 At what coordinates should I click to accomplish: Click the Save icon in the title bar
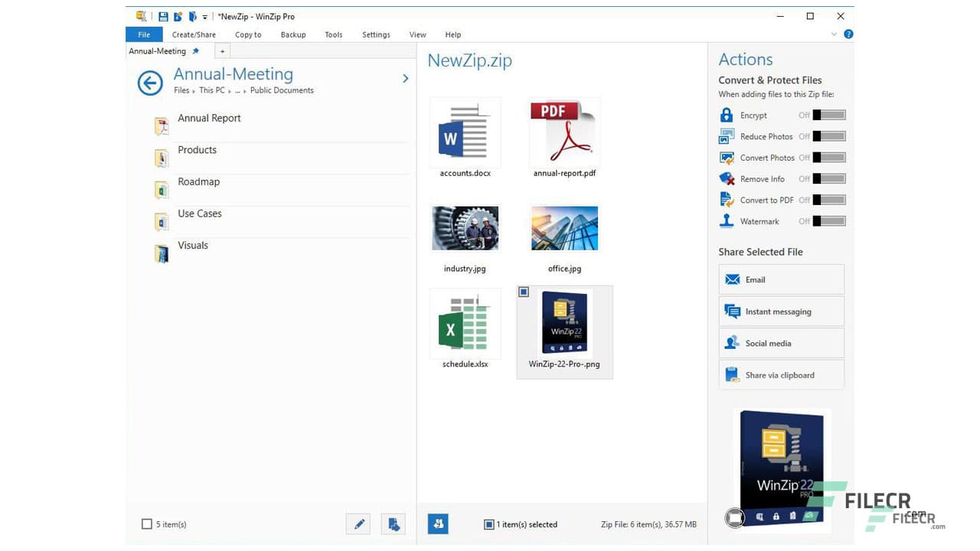coord(162,15)
